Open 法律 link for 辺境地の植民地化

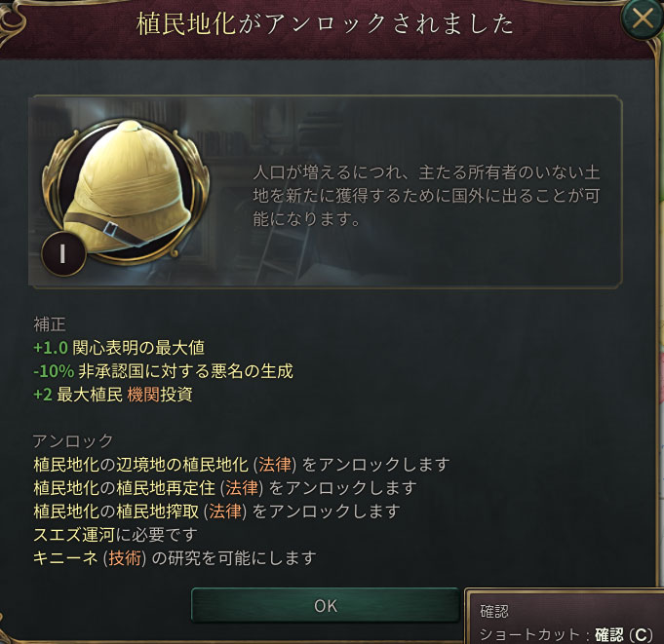click(x=275, y=464)
